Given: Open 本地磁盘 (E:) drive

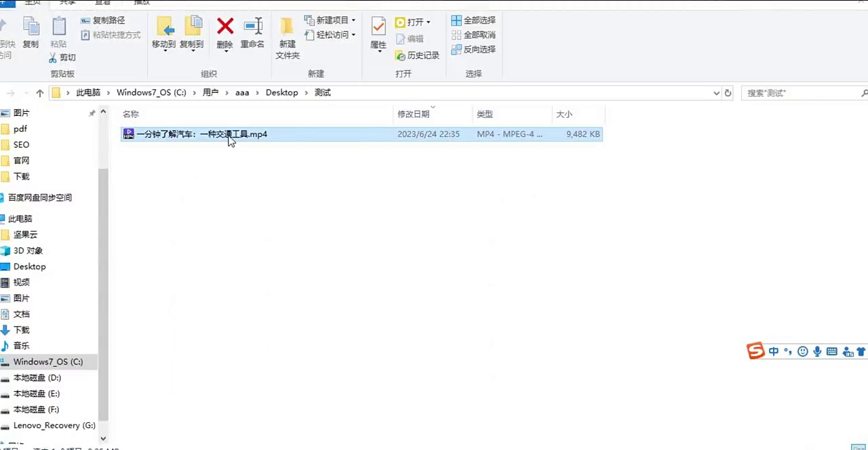Looking at the screenshot, I should click(36, 394).
